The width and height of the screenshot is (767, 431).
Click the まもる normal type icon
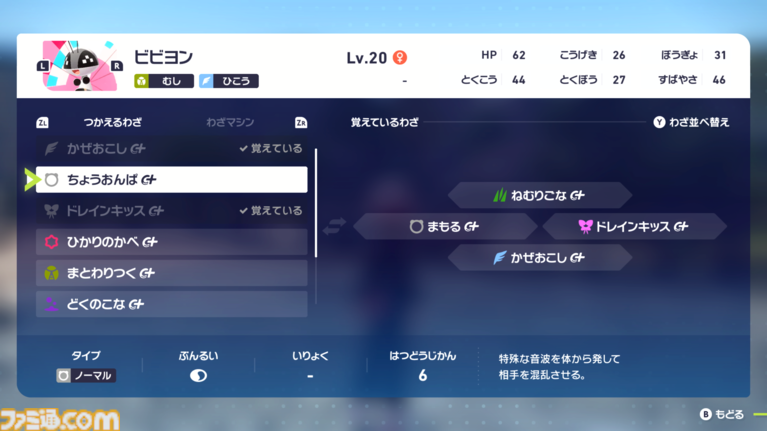click(x=416, y=227)
